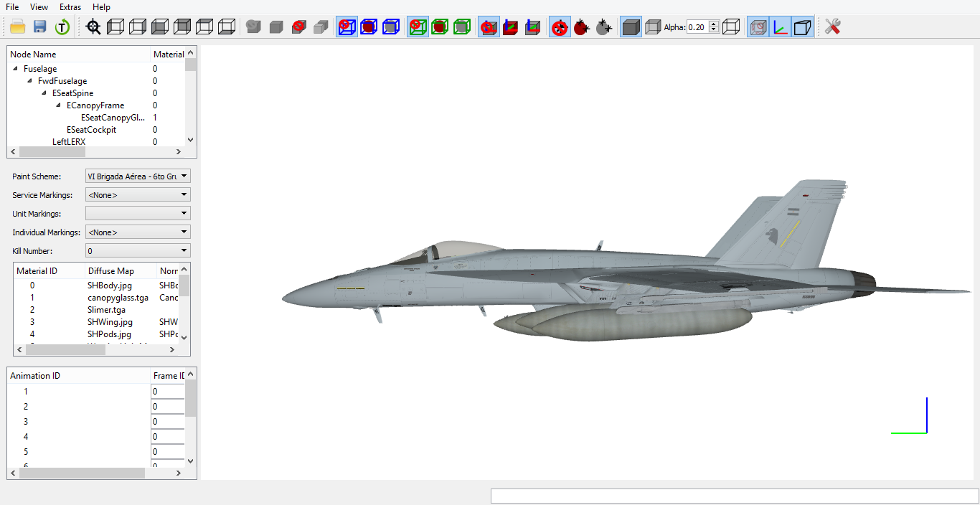This screenshot has height=505, width=980.
Task: Increase Alpha value with spinner up arrow
Action: coord(714,24)
